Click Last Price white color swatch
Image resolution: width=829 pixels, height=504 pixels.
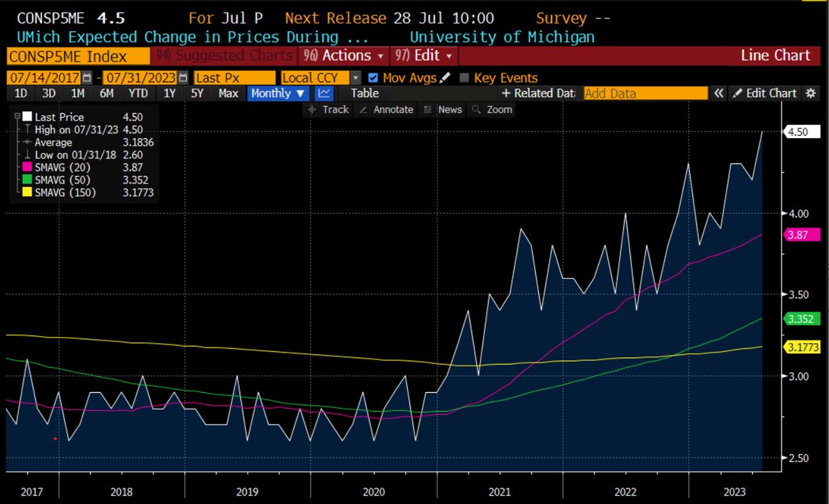(26, 117)
